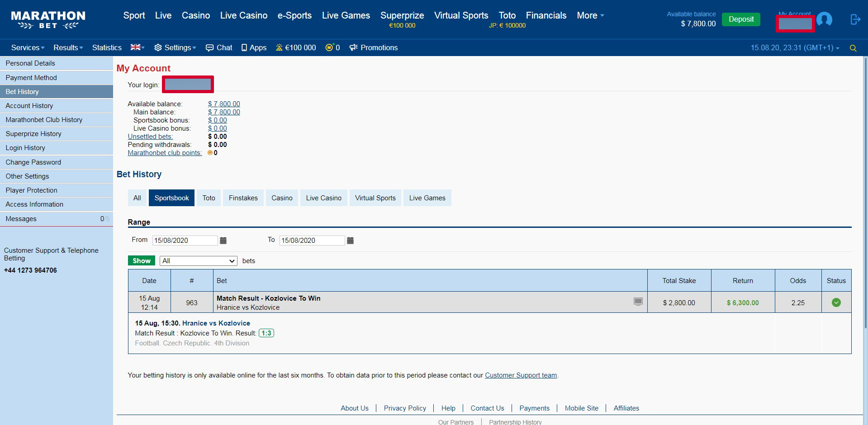
Task: Open the Privacy Policy footer link
Action: 405,408
